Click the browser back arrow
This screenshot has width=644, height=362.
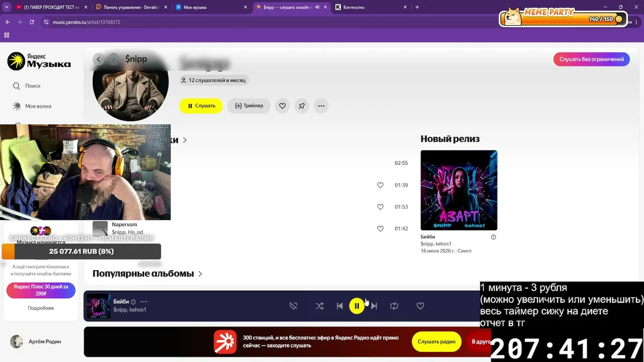(x=8, y=22)
